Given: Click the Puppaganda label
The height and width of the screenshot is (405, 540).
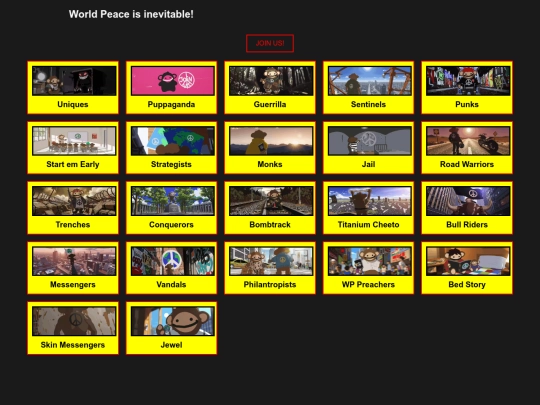Looking at the screenshot, I should [x=171, y=104].
